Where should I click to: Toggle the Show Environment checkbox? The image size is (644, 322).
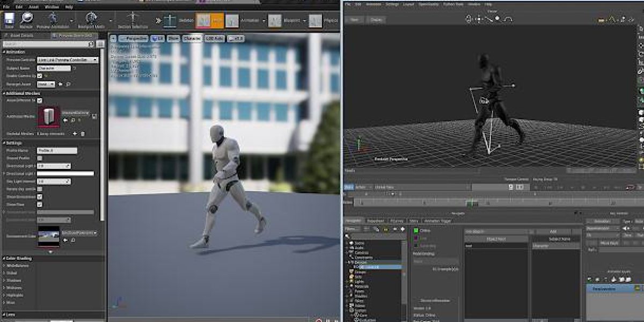[40, 196]
